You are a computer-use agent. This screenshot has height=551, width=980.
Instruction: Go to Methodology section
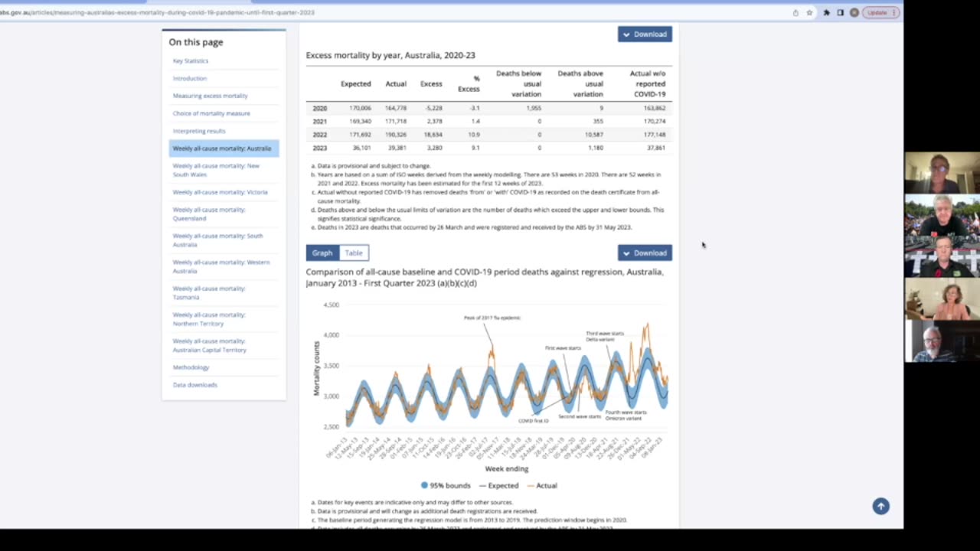click(x=191, y=367)
